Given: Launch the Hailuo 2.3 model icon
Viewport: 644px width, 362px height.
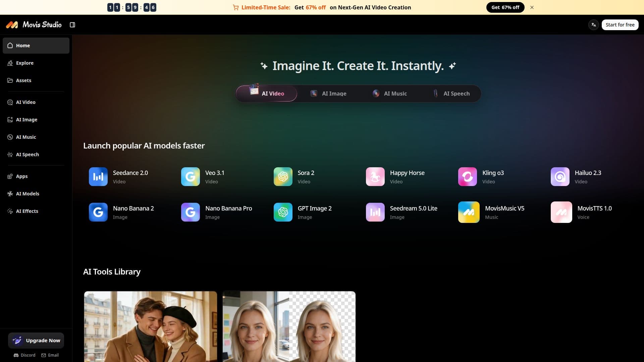Looking at the screenshot, I should coord(560,177).
